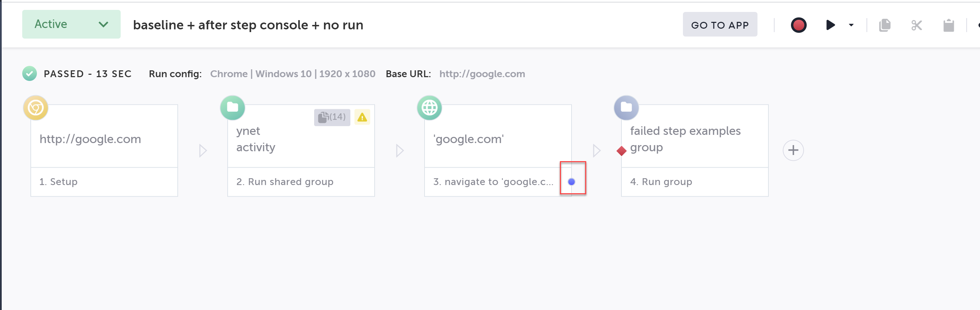Open the Active status dropdown
This screenshot has height=310, width=980.
pos(71,24)
